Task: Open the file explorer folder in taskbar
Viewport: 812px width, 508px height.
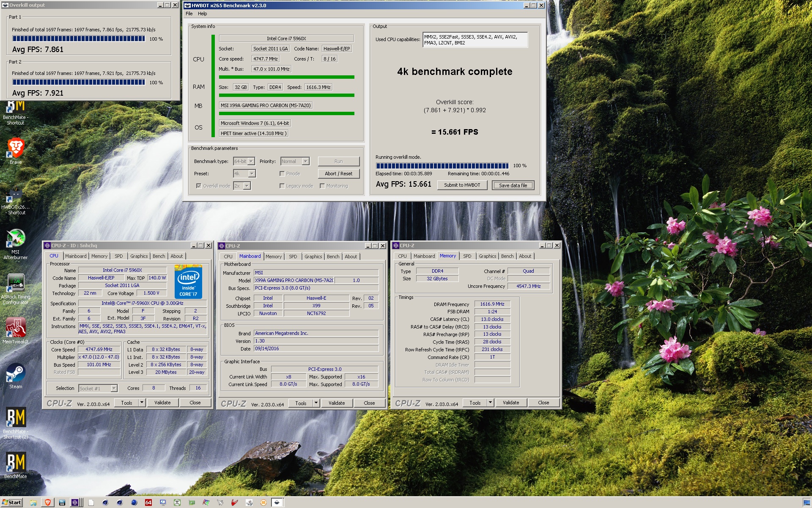Action: coord(33,502)
